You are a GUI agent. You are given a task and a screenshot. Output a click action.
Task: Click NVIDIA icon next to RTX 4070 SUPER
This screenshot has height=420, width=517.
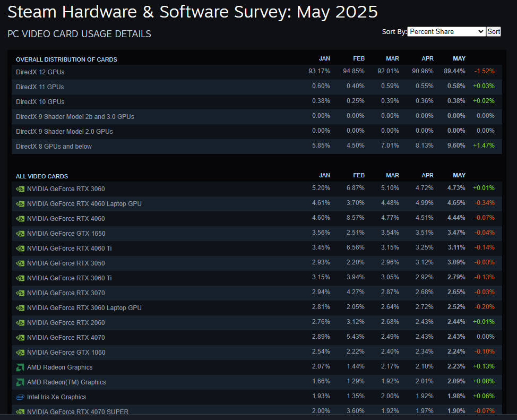tap(20, 412)
